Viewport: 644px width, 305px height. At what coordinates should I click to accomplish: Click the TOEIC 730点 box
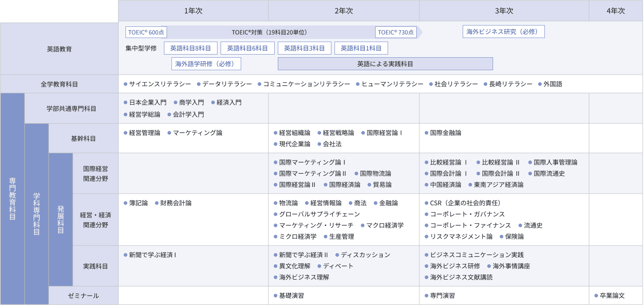[x=396, y=32]
